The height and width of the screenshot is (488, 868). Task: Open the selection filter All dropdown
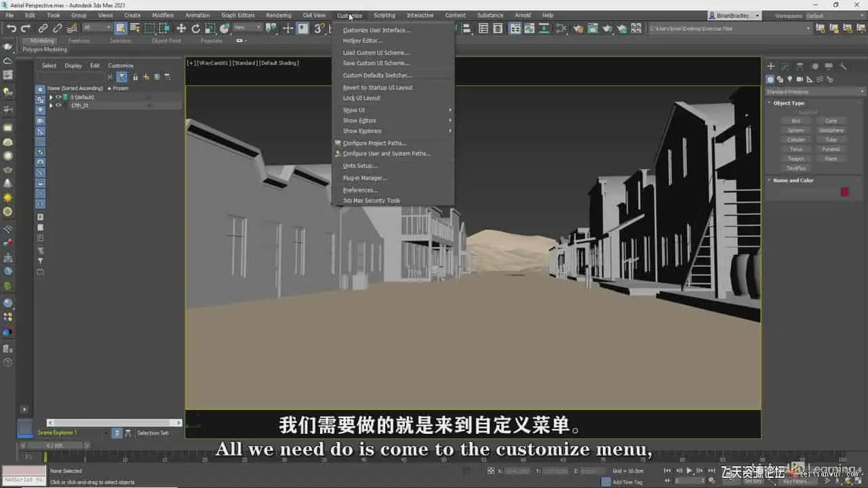[x=97, y=28]
